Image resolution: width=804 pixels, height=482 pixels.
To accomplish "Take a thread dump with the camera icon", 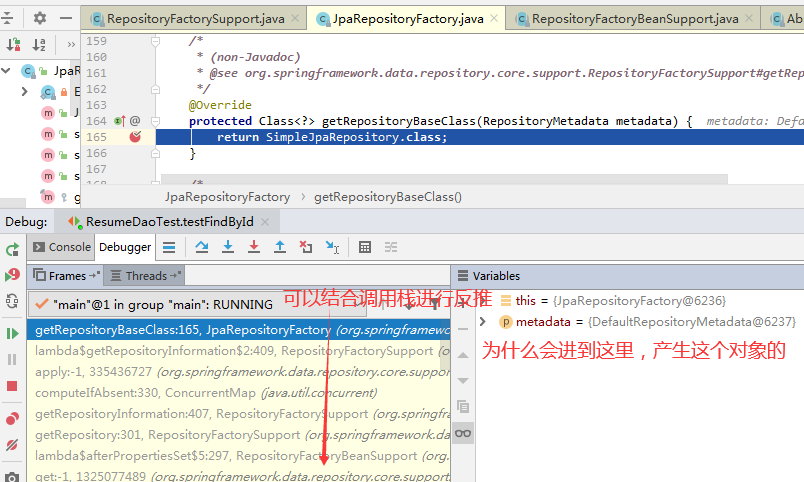I will click(x=12, y=477).
